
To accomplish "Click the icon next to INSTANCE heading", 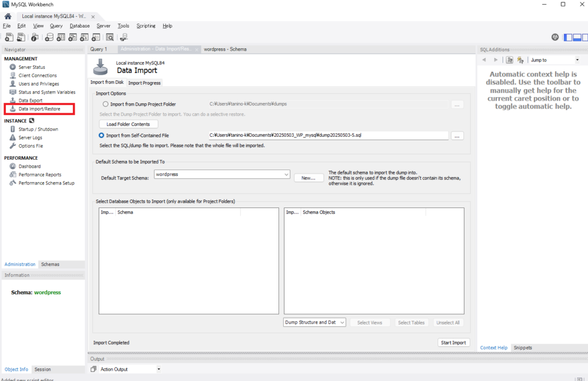I will (32, 121).
